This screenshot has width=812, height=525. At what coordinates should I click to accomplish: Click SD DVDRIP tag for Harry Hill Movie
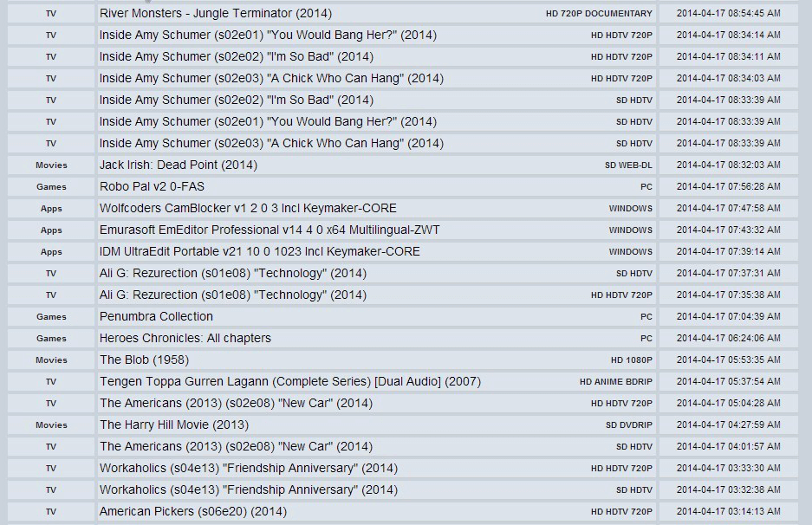(x=628, y=425)
